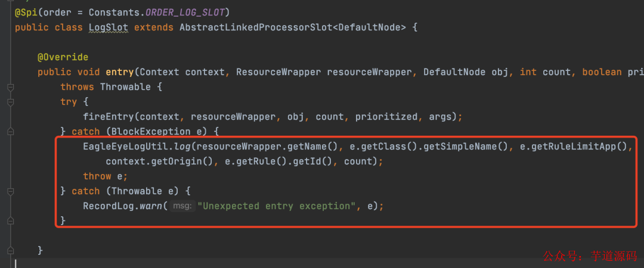The height and width of the screenshot is (268, 644).
Task: Click AbstractLinkedProcessorSlot superclass name
Action: tap(256, 27)
